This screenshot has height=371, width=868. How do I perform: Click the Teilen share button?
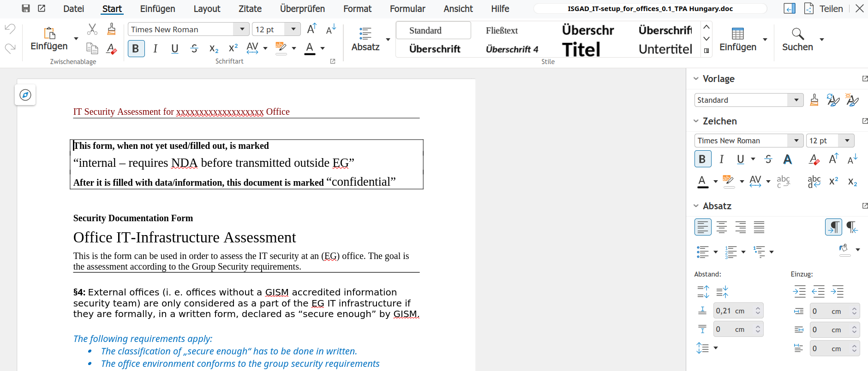point(824,9)
